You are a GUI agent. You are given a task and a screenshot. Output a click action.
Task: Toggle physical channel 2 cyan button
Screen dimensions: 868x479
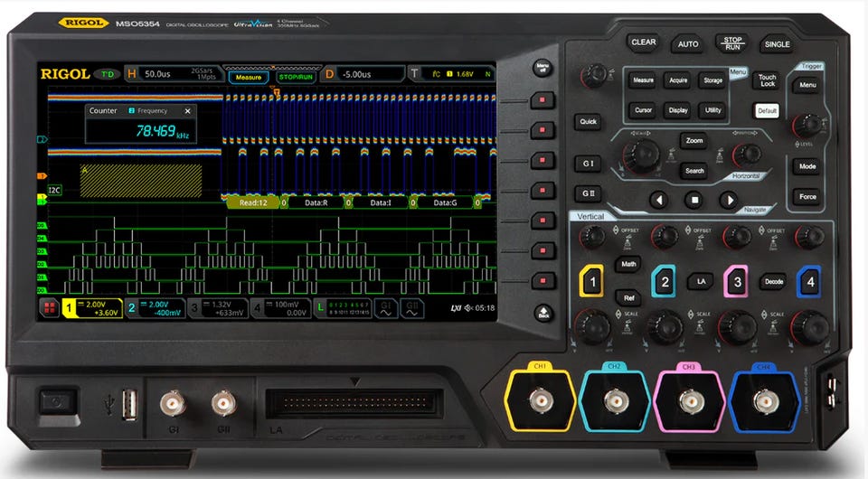click(665, 282)
